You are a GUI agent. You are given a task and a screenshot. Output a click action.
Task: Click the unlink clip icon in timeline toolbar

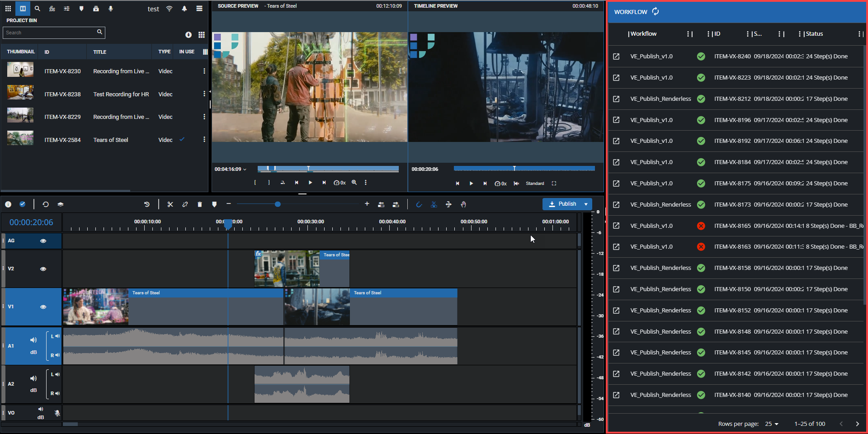click(x=185, y=204)
